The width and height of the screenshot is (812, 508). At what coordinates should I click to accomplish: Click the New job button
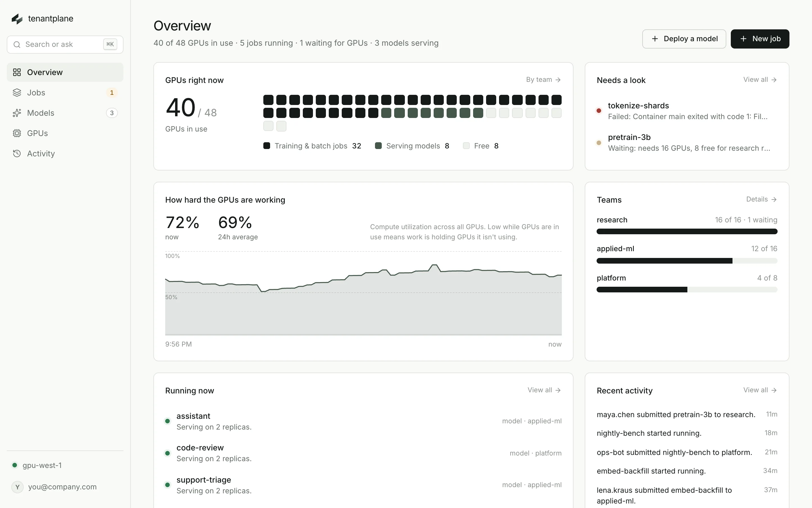coord(760,39)
